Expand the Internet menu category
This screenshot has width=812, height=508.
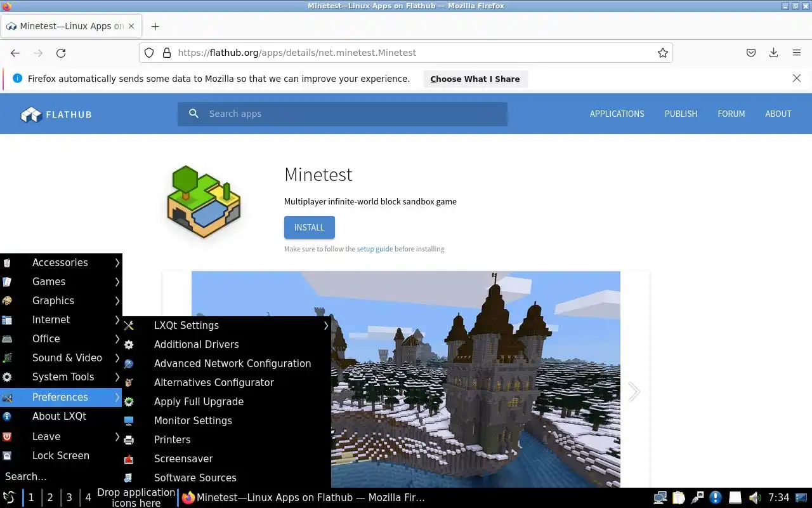[x=61, y=319]
